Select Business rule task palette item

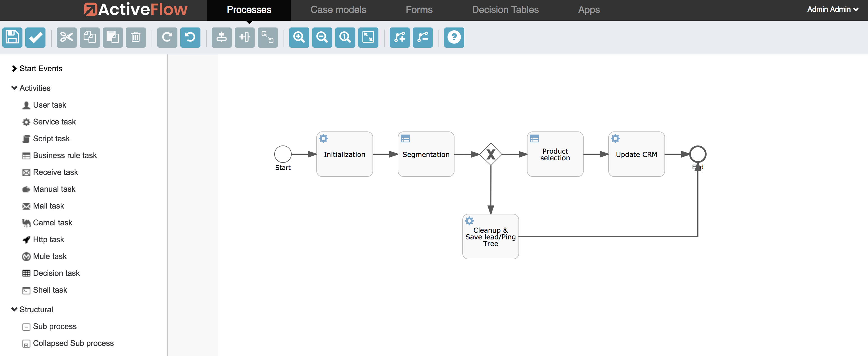65,156
